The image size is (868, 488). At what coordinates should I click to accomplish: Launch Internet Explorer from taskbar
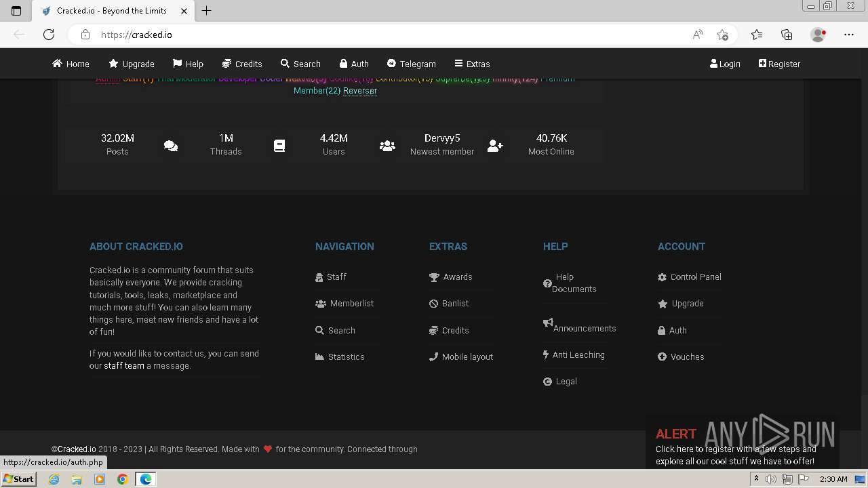54,479
